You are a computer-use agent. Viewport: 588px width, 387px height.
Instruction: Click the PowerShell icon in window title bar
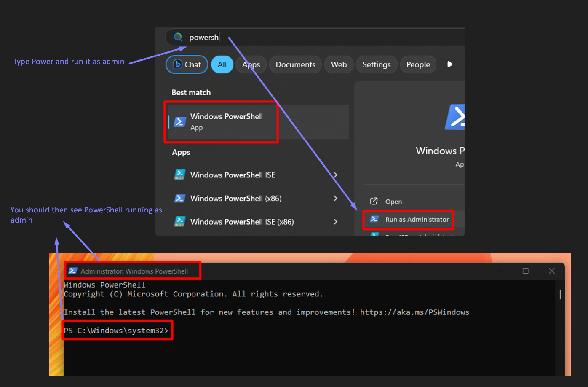72,271
